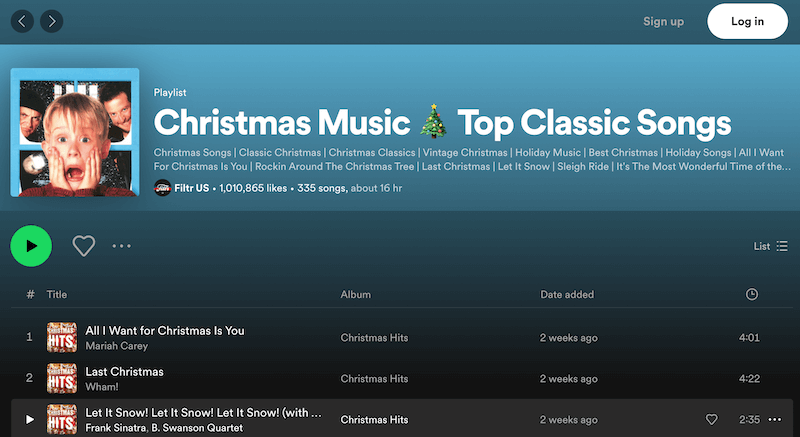Play the Let It Snow track

click(x=30, y=420)
